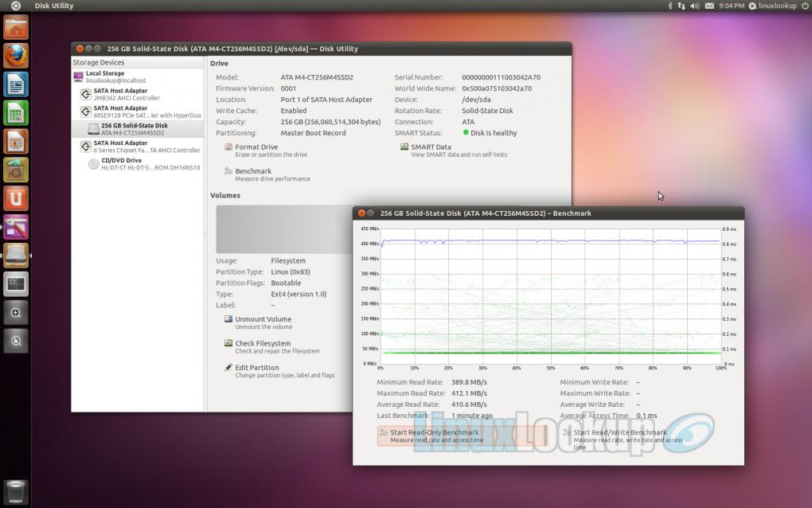This screenshot has height=508, width=812.
Task: Open the Trash at the launcher's bottom
Action: coord(16,491)
